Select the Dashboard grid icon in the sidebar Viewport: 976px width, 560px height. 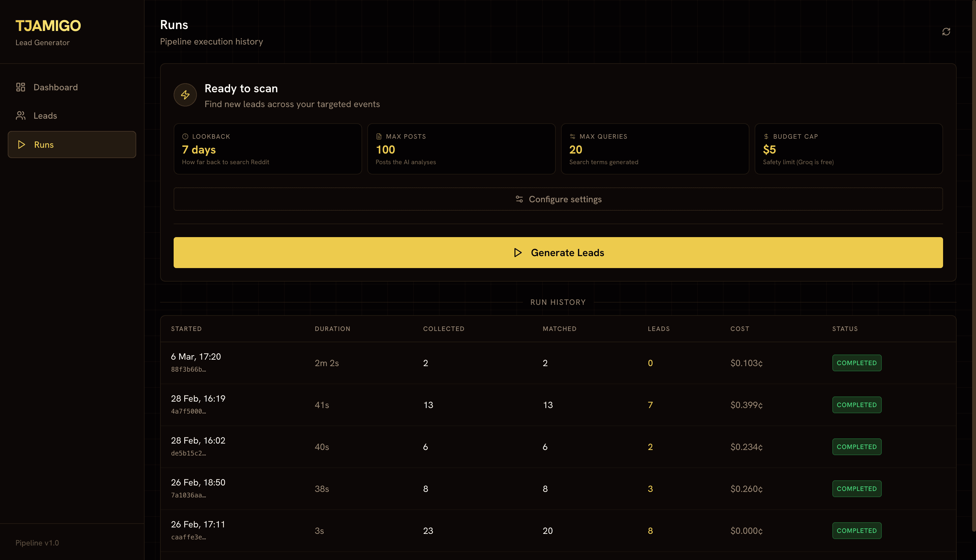[21, 87]
